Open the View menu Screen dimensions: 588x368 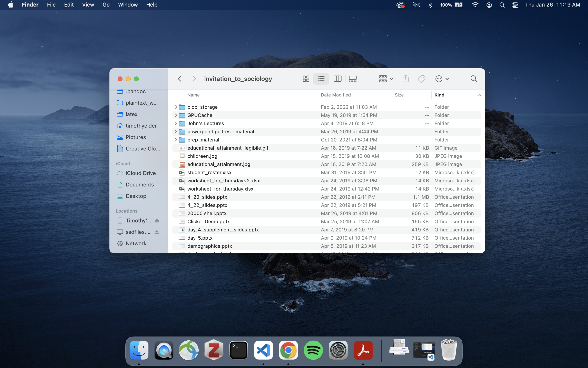pyautogui.click(x=88, y=5)
